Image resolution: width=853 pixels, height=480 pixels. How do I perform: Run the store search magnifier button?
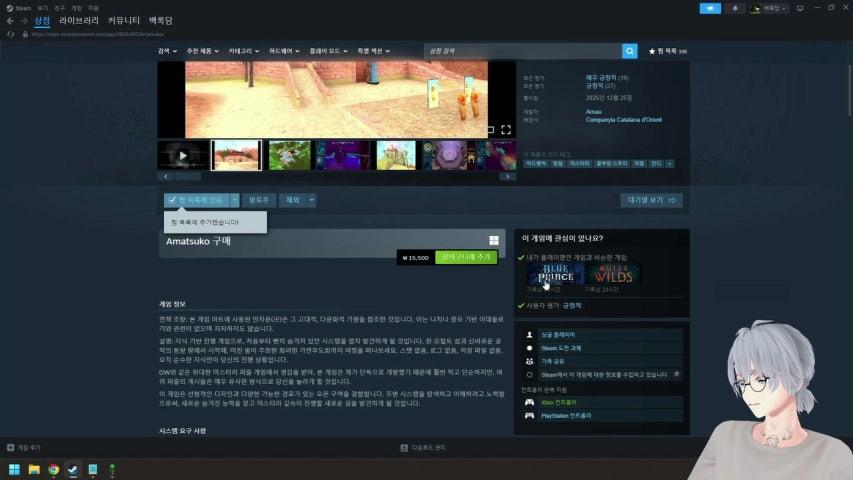629,51
